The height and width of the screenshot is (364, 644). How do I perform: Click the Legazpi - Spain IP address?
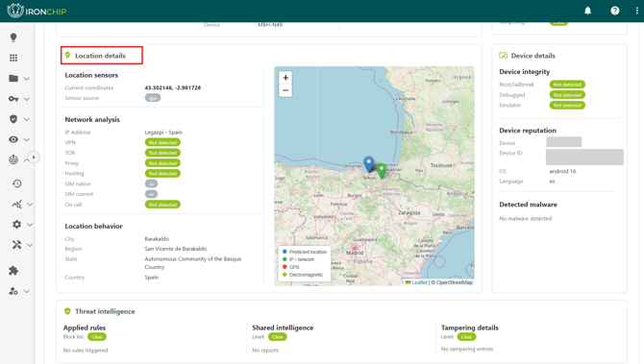coord(163,133)
